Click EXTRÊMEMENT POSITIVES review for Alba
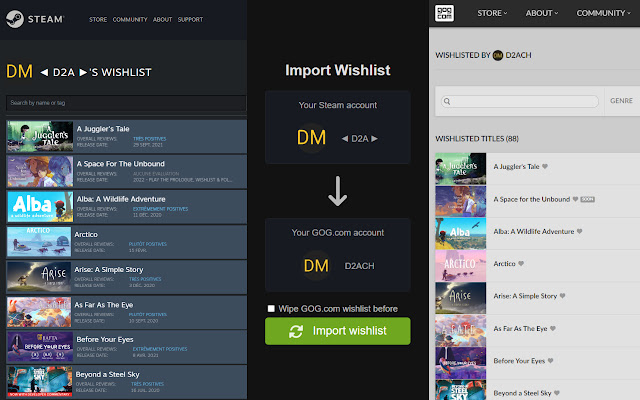This screenshot has width=640, height=400. pos(160,209)
